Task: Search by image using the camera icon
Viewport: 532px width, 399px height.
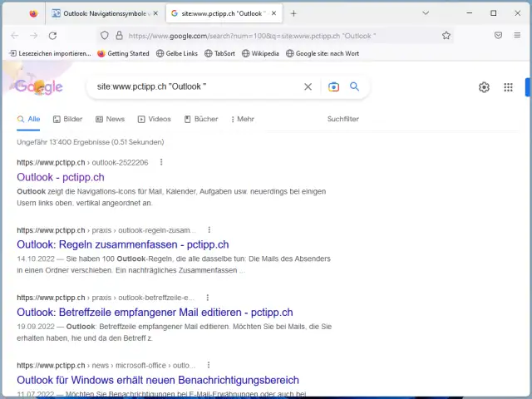Action: (x=333, y=86)
